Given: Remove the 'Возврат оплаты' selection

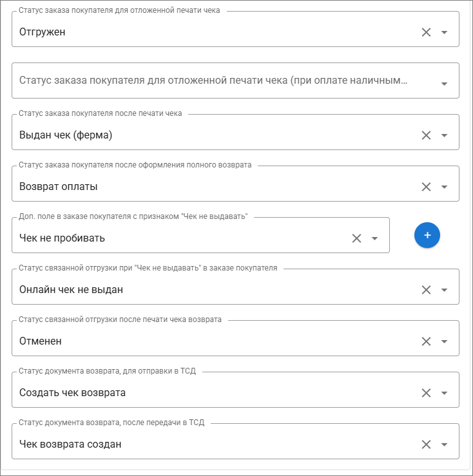Looking at the screenshot, I should pyautogui.click(x=426, y=187).
